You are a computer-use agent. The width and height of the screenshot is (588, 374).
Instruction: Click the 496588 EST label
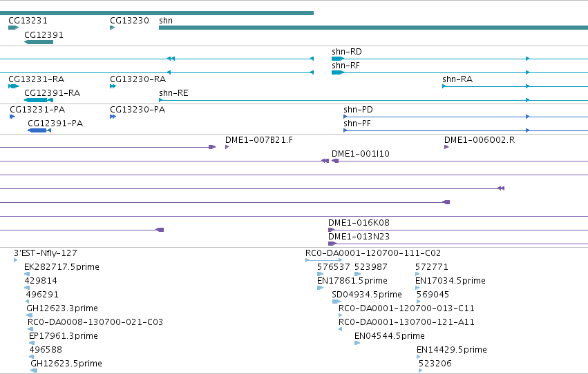46,350
